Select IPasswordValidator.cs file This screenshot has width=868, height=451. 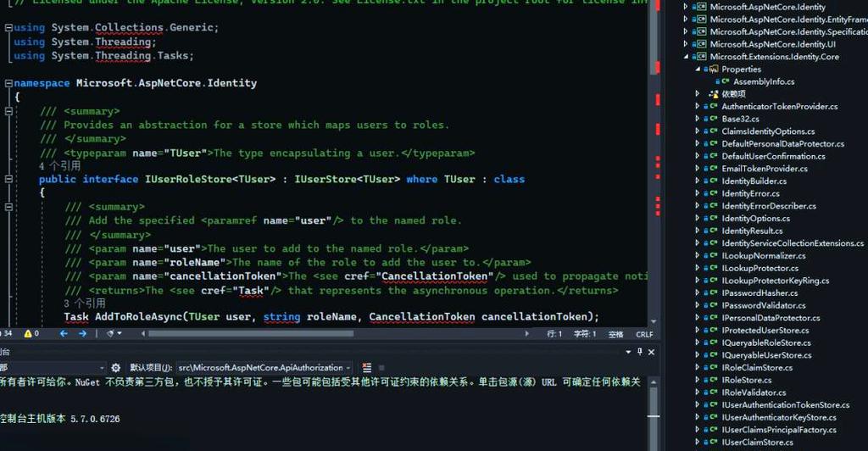coord(764,305)
